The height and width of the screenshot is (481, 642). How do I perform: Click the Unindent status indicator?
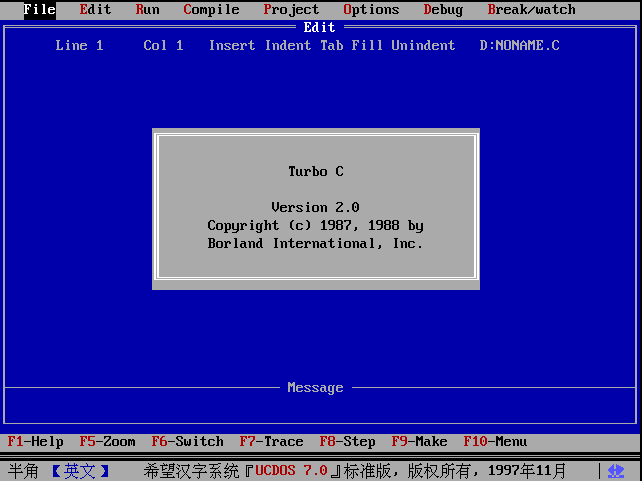pos(423,45)
